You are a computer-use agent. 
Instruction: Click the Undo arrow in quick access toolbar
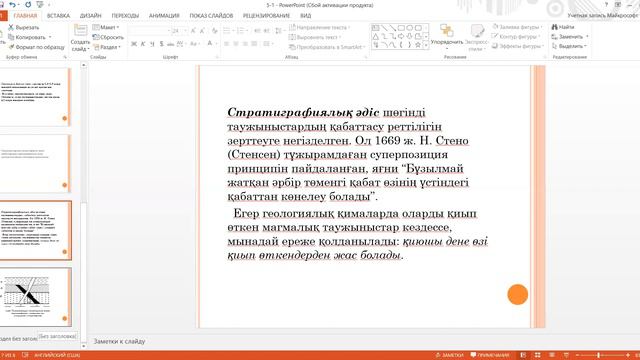pos(13,5)
